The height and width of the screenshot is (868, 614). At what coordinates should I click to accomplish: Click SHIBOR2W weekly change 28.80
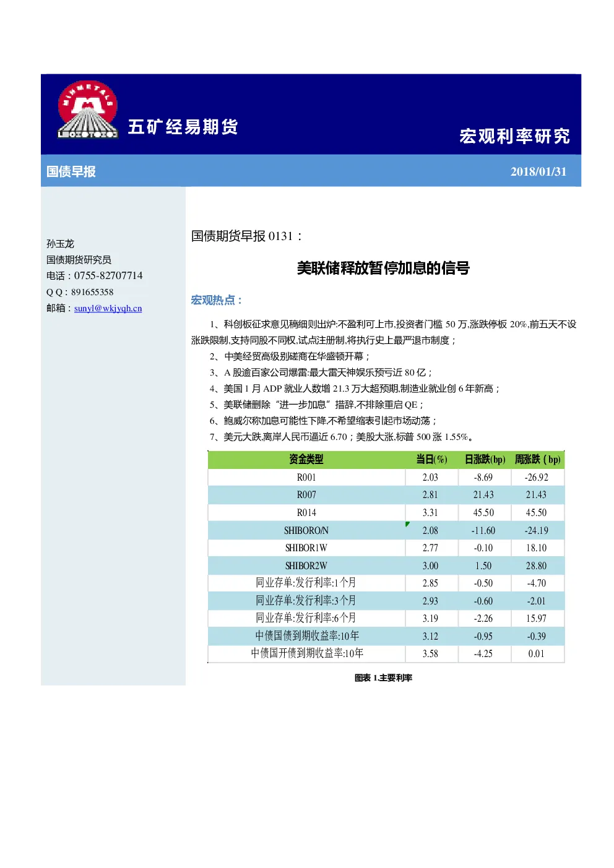(x=537, y=565)
